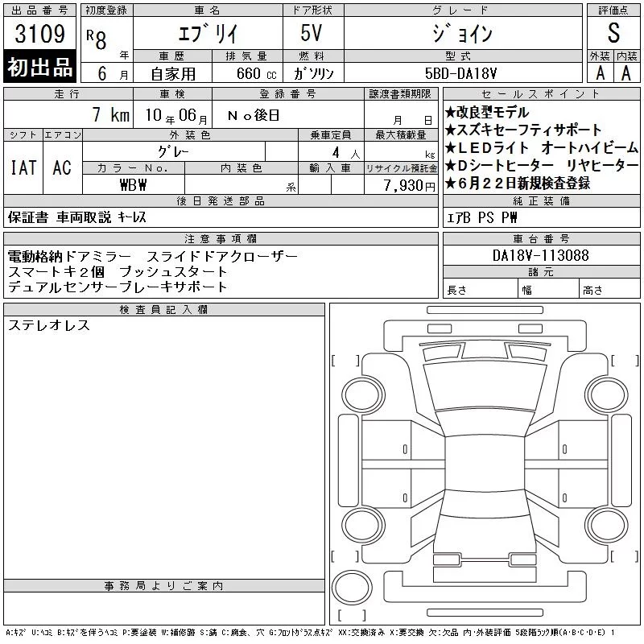Click the セールスポイント header

pyautogui.click(x=541, y=93)
